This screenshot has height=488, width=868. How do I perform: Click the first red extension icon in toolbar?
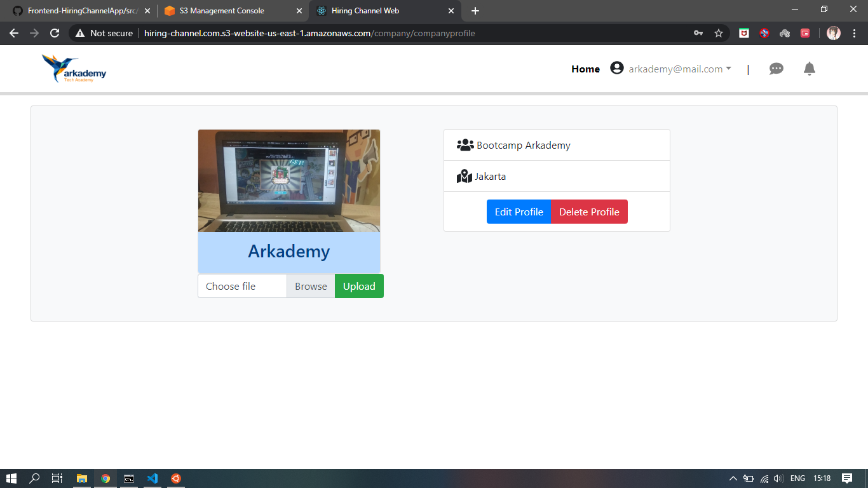pyautogui.click(x=744, y=33)
